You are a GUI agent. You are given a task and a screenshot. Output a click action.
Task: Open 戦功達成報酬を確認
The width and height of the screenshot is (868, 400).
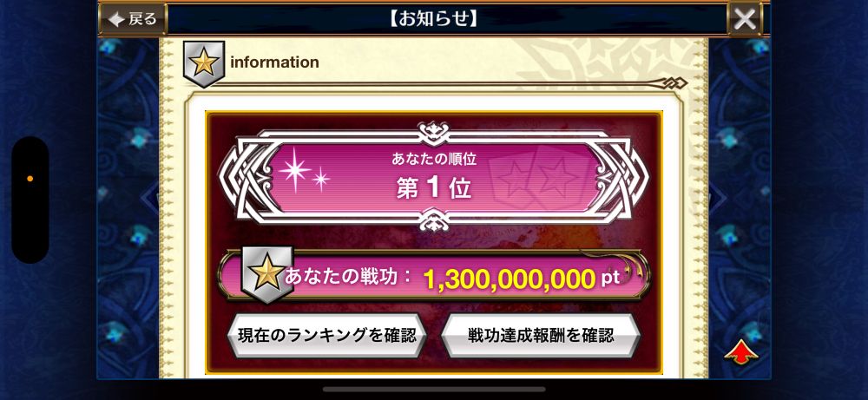[x=541, y=335]
